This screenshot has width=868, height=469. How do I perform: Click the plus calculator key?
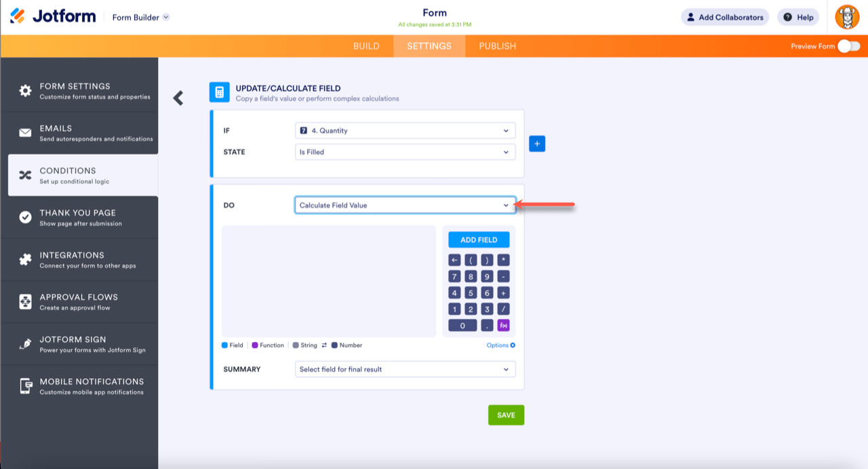[x=503, y=293]
